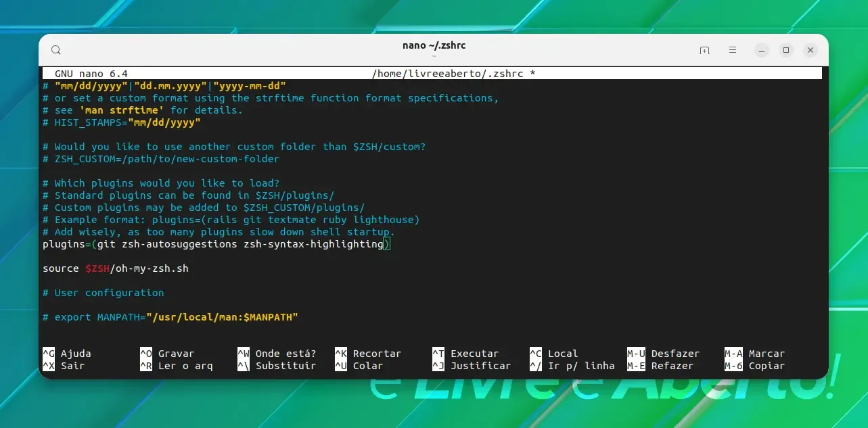
Task: Click the 'or set a custom format' comment
Action: coord(271,98)
